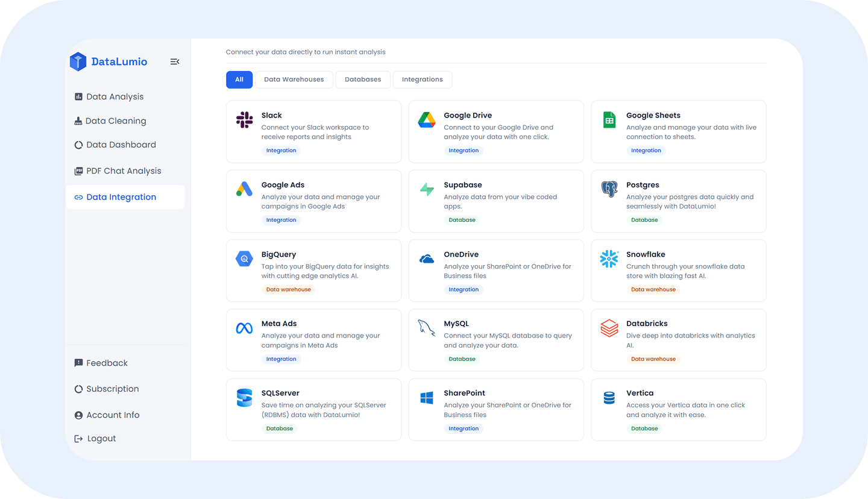Viewport: 868px width, 499px height.
Task: Click the Postgres elephant icon
Action: click(609, 189)
